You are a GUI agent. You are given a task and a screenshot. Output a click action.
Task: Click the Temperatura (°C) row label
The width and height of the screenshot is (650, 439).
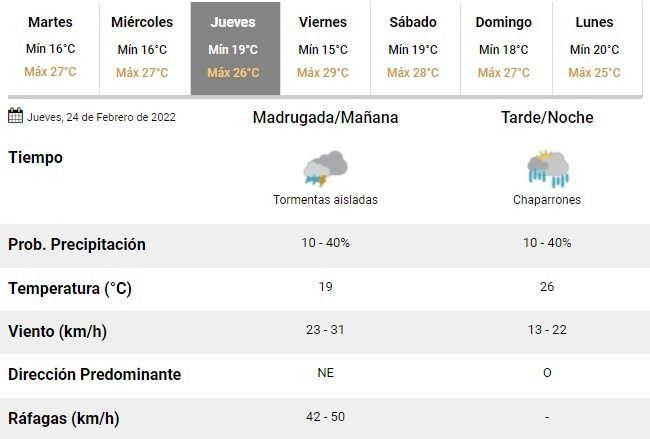(x=70, y=289)
